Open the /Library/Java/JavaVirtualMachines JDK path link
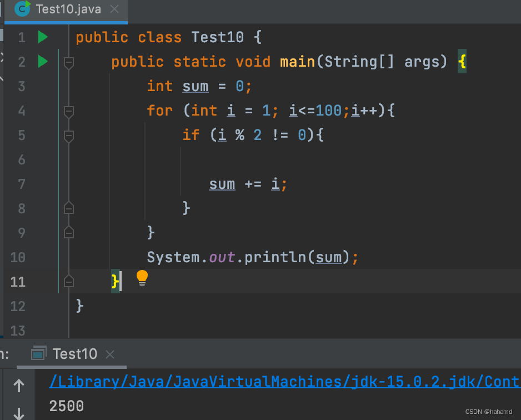This screenshot has width=521, height=420. pos(284,382)
